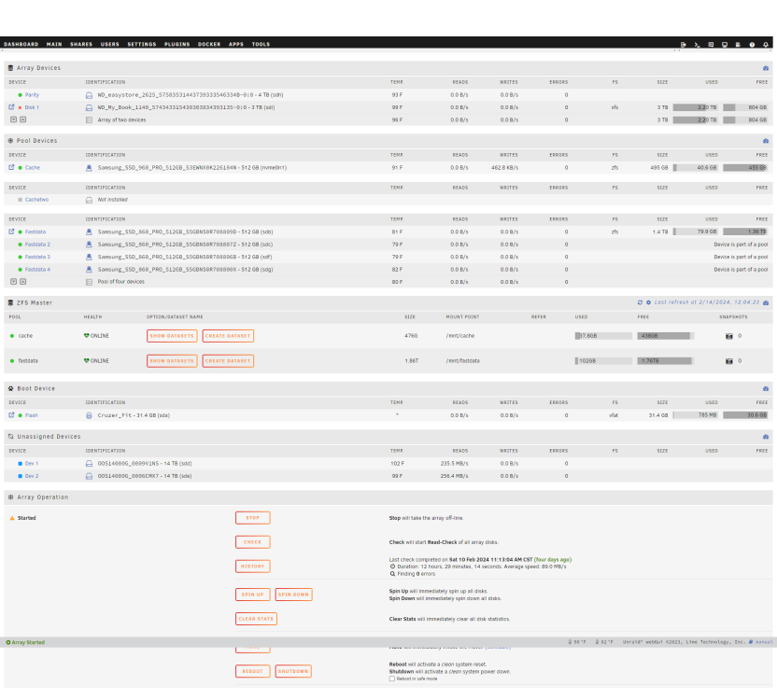Image resolution: width=777 pixels, height=700 pixels.
Task: Open the Cachetwo device link
Action: pos(36,200)
